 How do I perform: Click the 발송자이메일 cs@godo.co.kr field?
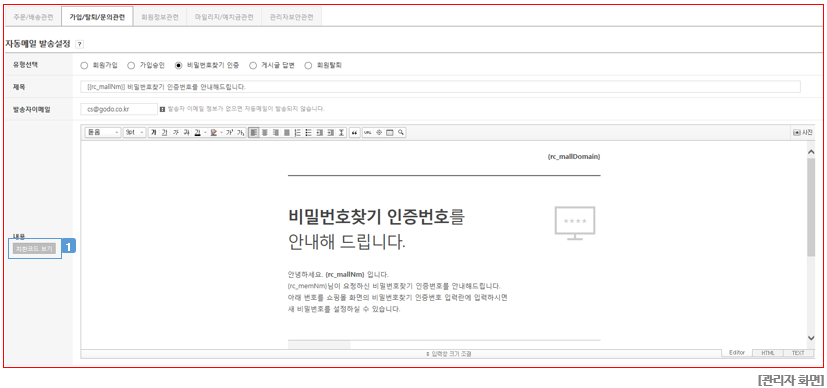coord(119,109)
